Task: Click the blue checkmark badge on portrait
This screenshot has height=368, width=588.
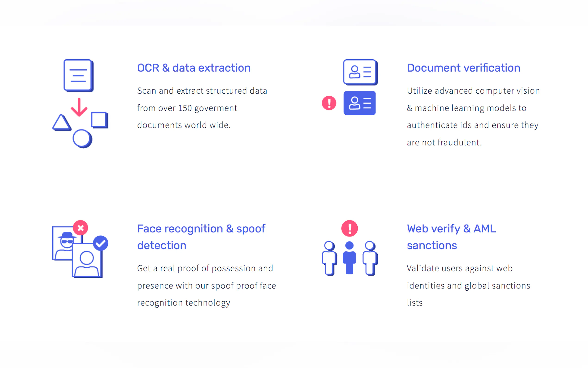Action: pos(100,243)
